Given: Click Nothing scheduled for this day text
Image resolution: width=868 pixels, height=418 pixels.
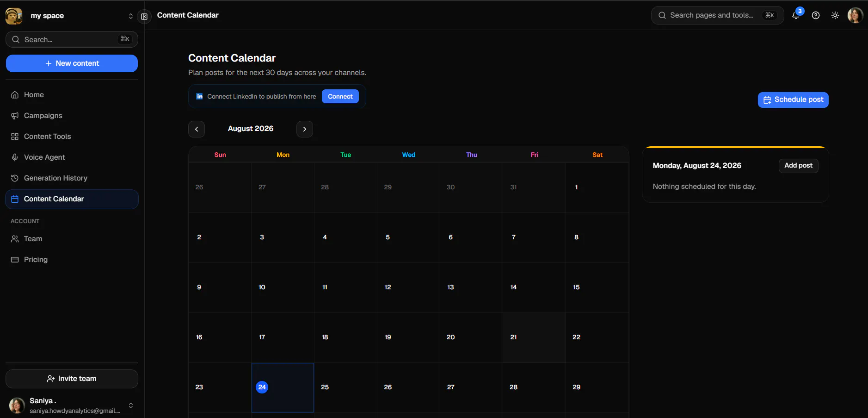Looking at the screenshot, I should 704,187.
